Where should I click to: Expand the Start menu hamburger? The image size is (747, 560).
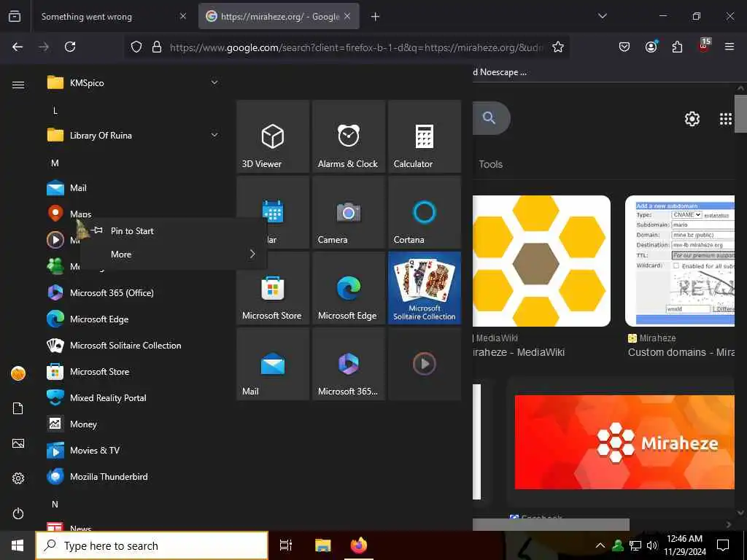click(18, 85)
